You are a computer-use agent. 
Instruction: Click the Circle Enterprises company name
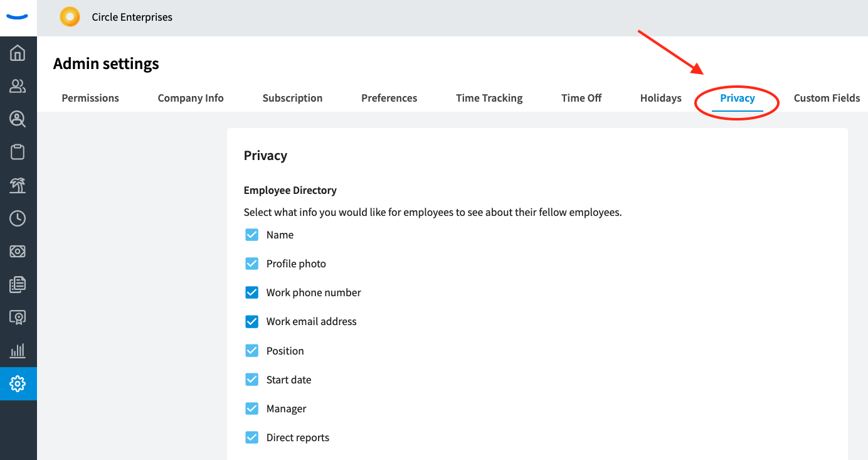tap(132, 17)
